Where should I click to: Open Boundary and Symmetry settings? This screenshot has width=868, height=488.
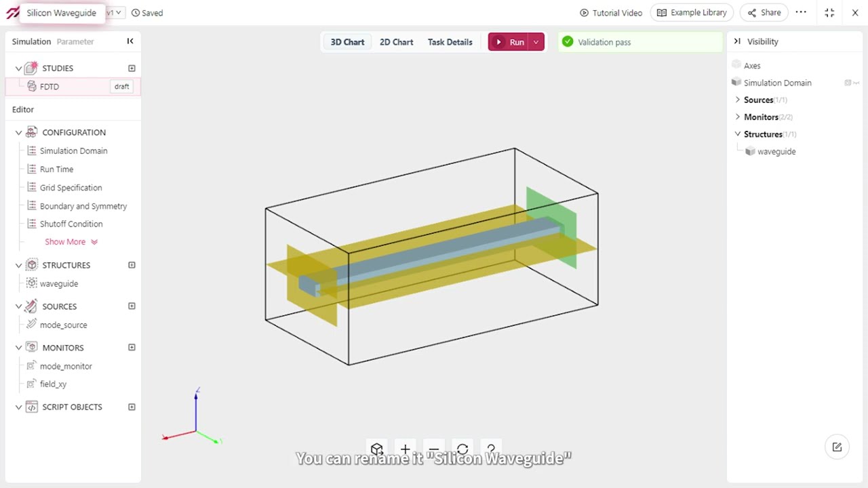(83, 206)
